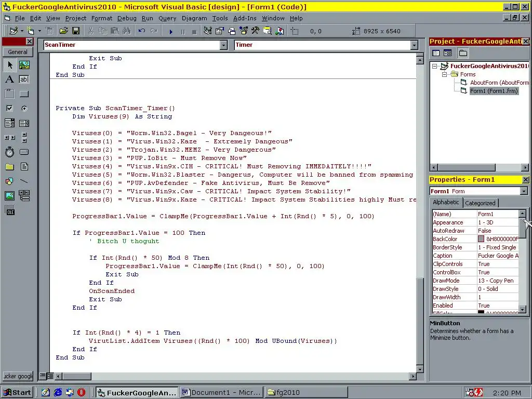Screen dimensions: 532x399
Task: Select the OptionButton control tool
Action: 24,109
